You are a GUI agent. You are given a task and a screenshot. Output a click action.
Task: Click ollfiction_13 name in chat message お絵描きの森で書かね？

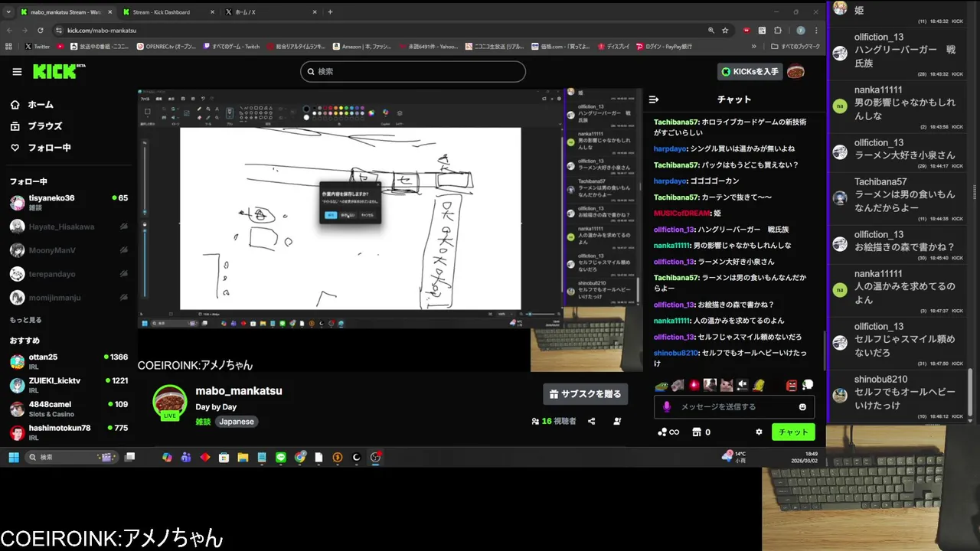click(x=674, y=305)
